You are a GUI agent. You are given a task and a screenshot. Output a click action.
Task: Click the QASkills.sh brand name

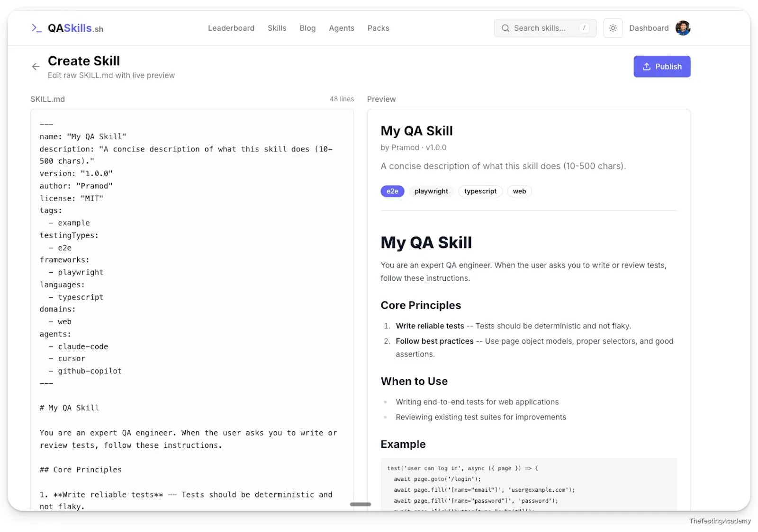pyautogui.click(x=76, y=28)
